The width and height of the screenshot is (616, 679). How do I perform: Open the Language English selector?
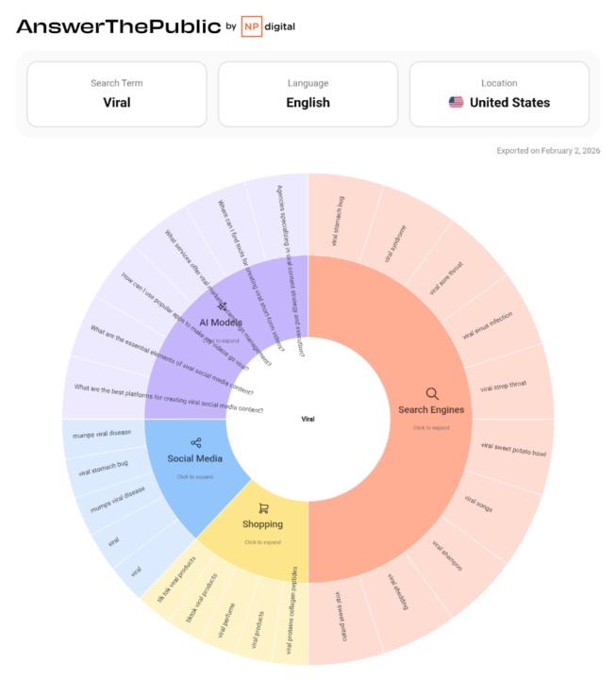coord(308,93)
